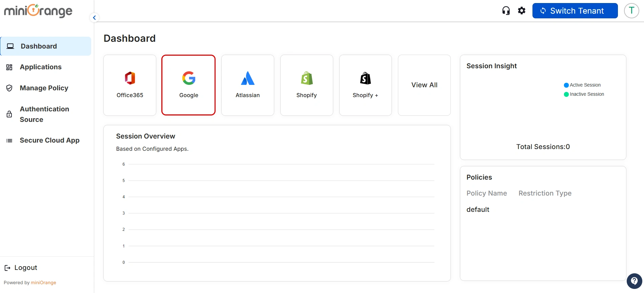This screenshot has width=644, height=293.
Task: Click the Dashboard page title
Action: (x=130, y=38)
